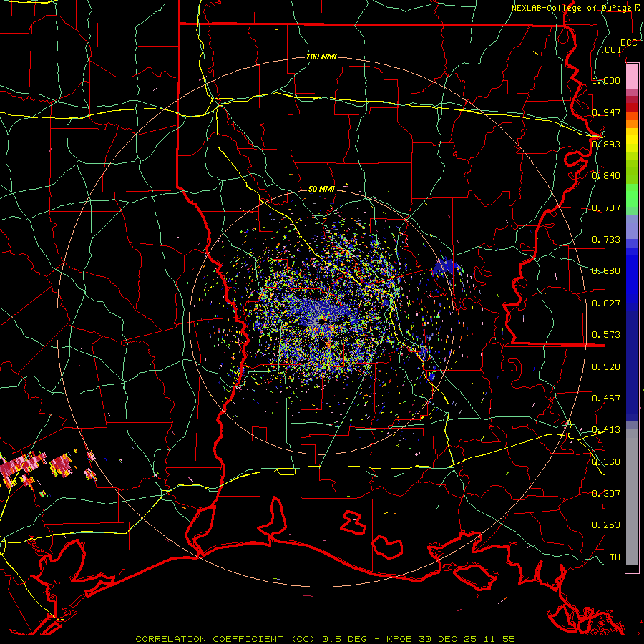Click the 0.360 scale value
The height and width of the screenshot is (644, 644).
606,462
